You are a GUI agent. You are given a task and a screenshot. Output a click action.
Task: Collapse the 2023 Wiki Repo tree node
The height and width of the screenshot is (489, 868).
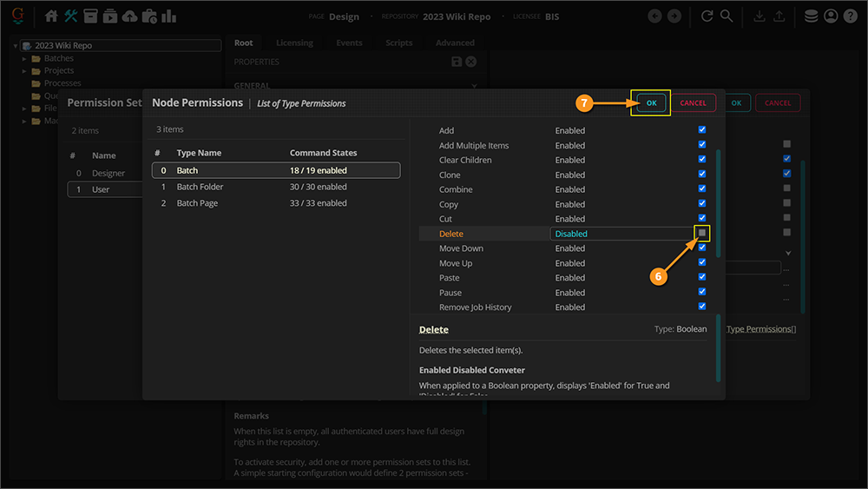pos(16,46)
